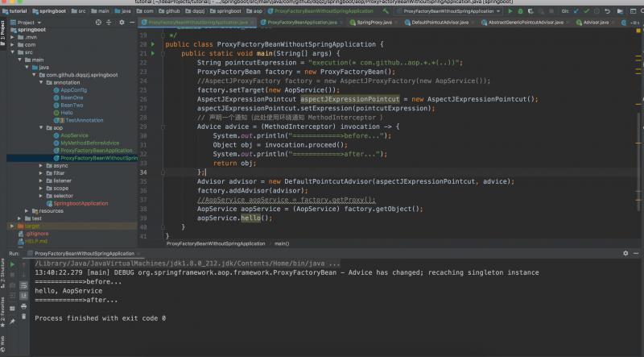Toggle code fold at line 29 lambda
This screenshot has width=644, height=357.
click(163, 127)
